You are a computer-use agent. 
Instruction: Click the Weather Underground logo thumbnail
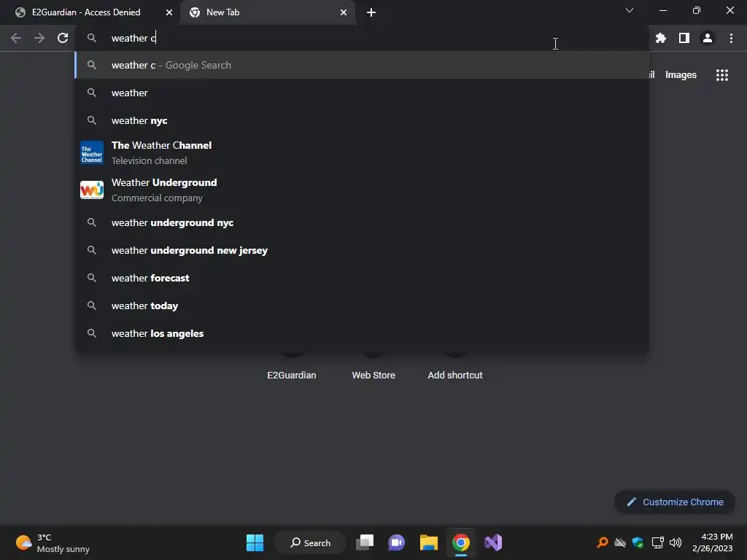92,190
